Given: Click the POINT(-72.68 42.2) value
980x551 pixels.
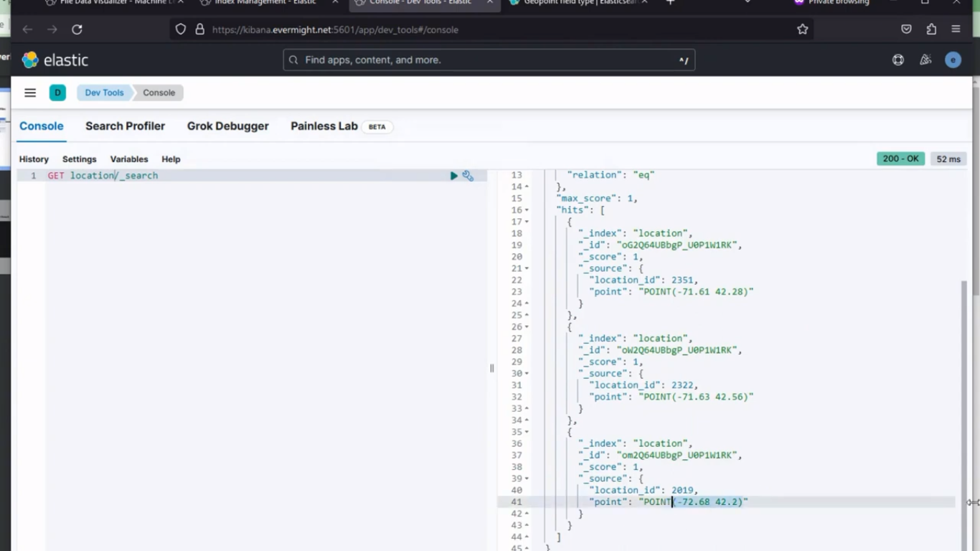Looking at the screenshot, I should (693, 502).
